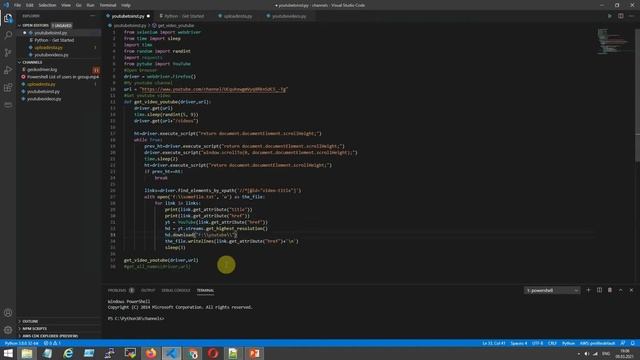Switch to the Python - Get Started tab
Viewport: 640px width, 360px height.
(x=184, y=16)
